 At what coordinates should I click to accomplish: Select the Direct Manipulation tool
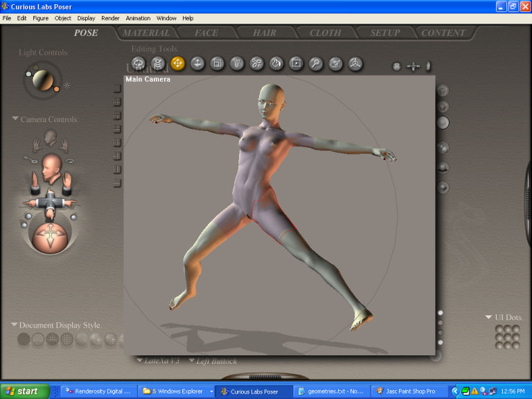point(355,64)
